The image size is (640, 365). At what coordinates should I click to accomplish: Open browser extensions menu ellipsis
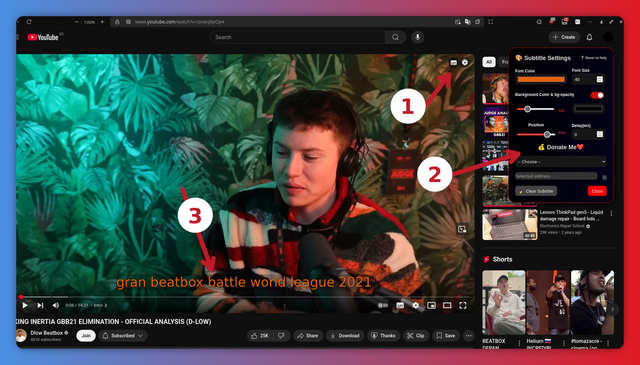coord(589,22)
